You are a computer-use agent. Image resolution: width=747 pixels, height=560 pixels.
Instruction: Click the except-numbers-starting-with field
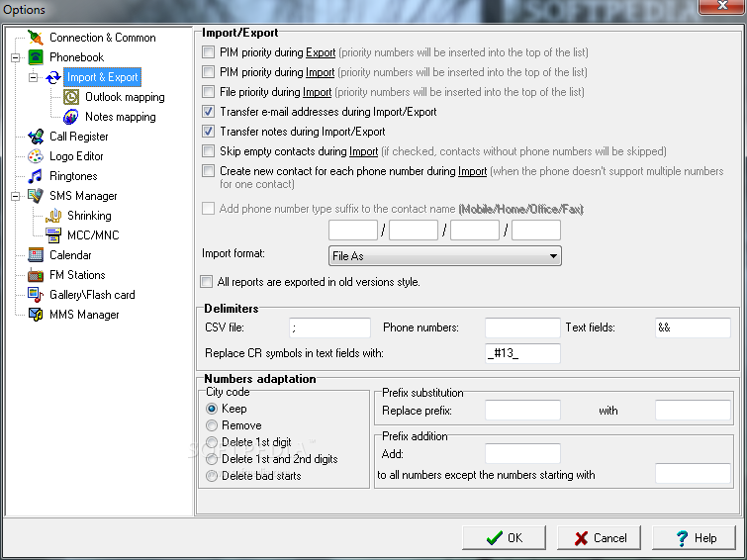(x=693, y=474)
